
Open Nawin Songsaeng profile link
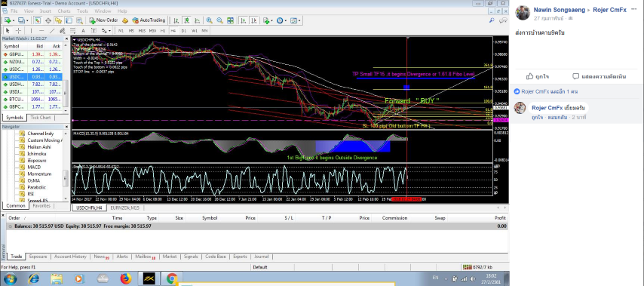(560, 10)
